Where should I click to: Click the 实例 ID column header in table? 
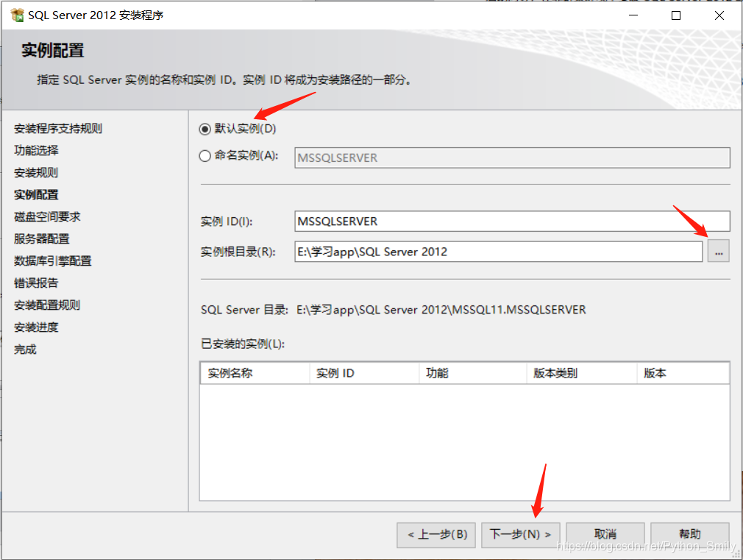(364, 373)
